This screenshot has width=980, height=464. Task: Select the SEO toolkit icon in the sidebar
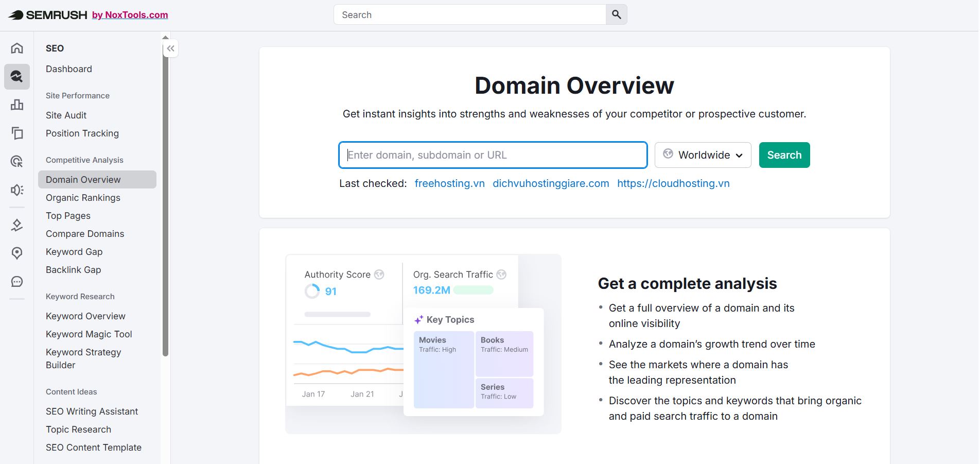coord(17,76)
